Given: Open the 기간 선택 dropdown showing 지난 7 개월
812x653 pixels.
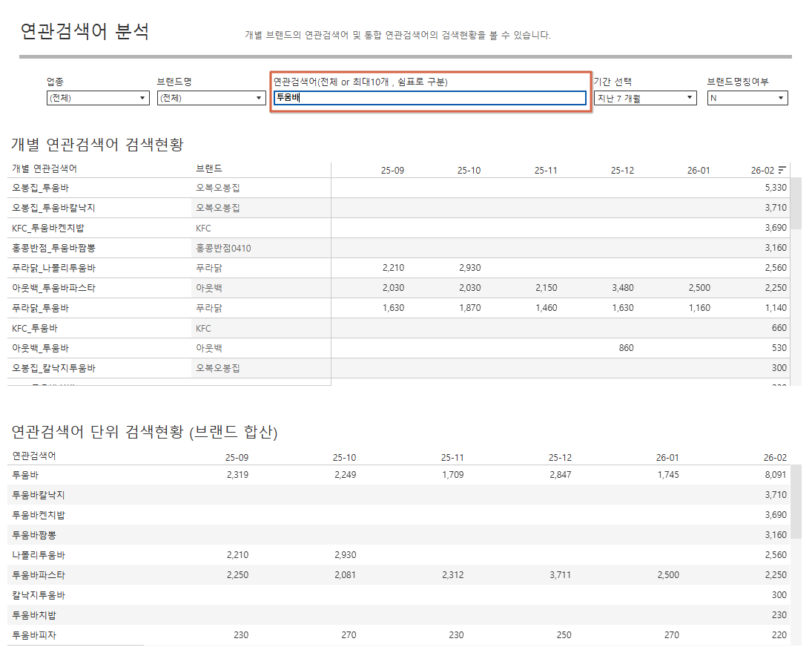Looking at the screenshot, I should pos(644,98).
